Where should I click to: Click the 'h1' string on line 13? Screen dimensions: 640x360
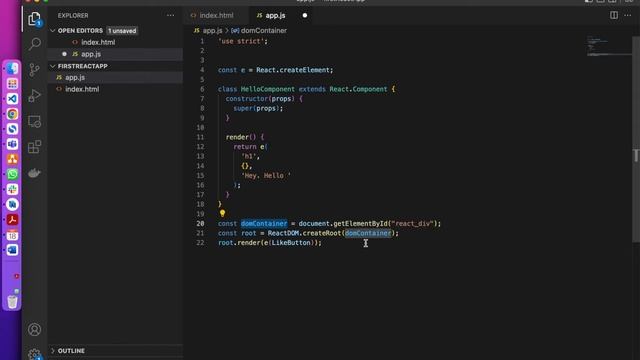coord(248,156)
